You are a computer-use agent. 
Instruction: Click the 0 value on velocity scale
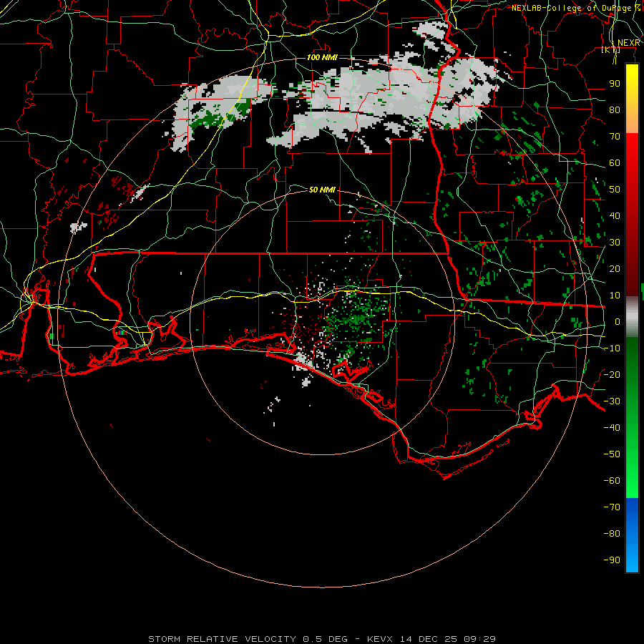618,321
